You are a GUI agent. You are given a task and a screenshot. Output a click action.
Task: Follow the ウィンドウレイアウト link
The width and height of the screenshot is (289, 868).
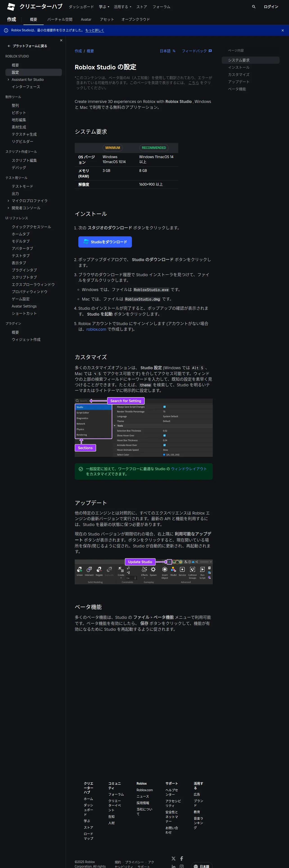pyautogui.click(x=189, y=469)
